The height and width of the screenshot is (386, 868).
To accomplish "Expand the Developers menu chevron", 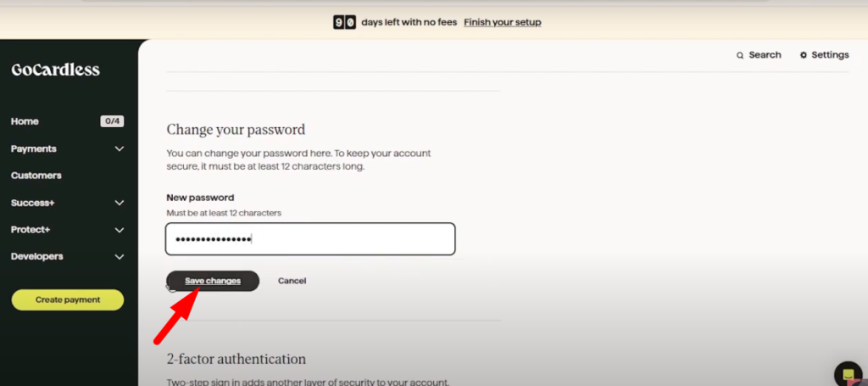I will point(119,257).
